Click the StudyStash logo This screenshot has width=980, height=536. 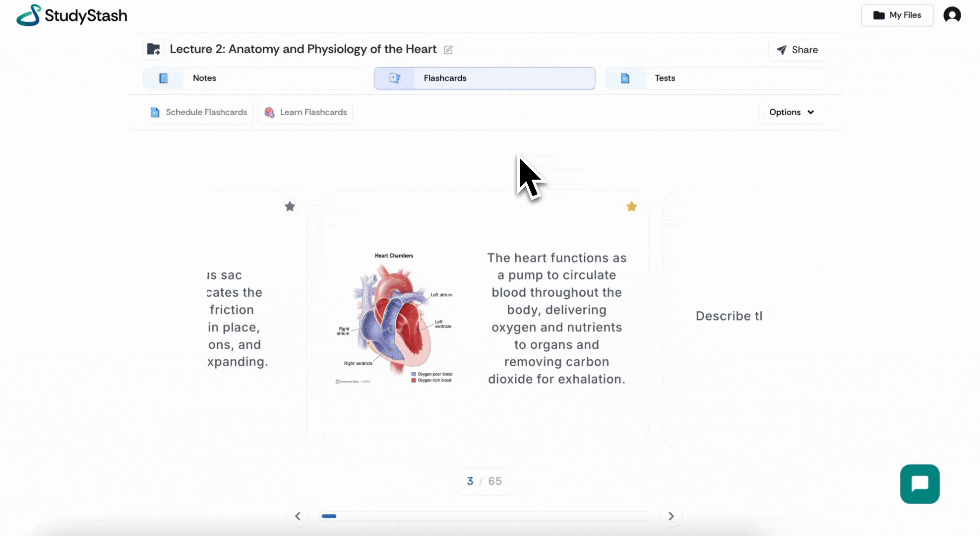72,15
